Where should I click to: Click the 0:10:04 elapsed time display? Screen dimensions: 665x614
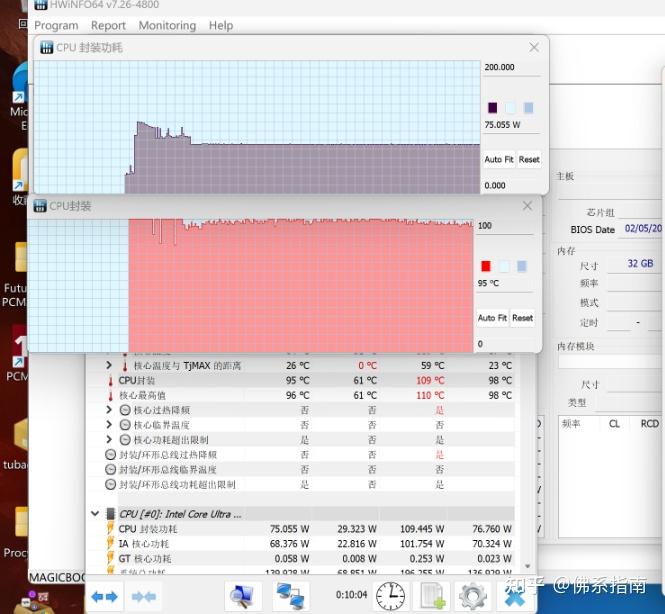(351, 595)
